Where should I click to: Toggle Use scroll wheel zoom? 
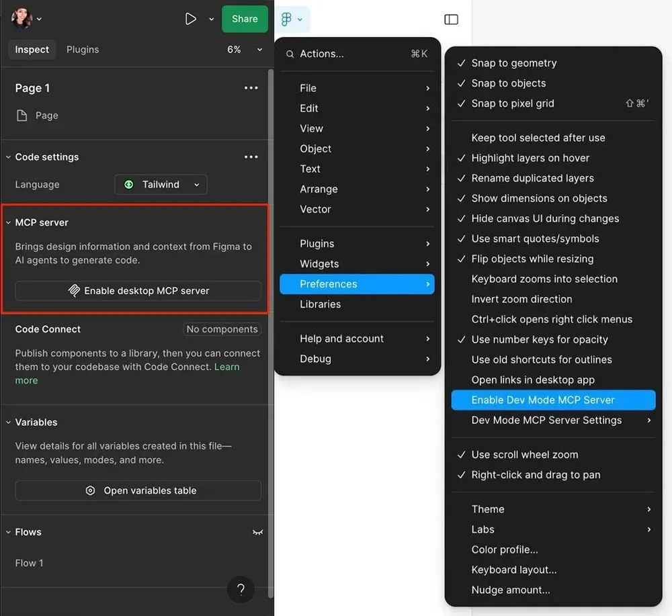(553, 455)
